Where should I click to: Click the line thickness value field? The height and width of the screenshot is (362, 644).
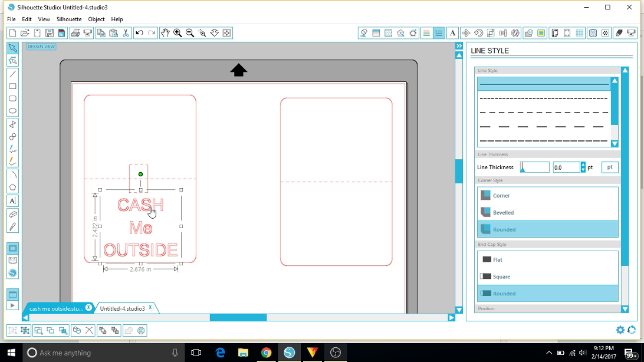[566, 167]
